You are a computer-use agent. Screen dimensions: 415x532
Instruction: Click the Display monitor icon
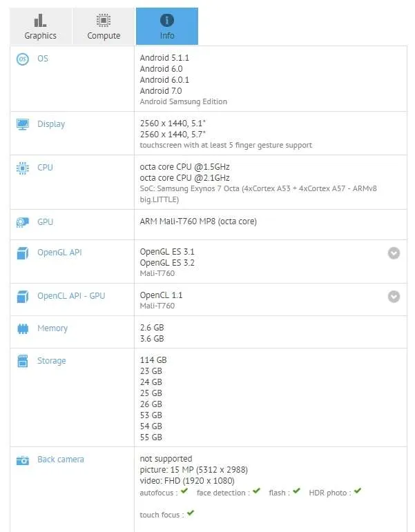[22, 124]
